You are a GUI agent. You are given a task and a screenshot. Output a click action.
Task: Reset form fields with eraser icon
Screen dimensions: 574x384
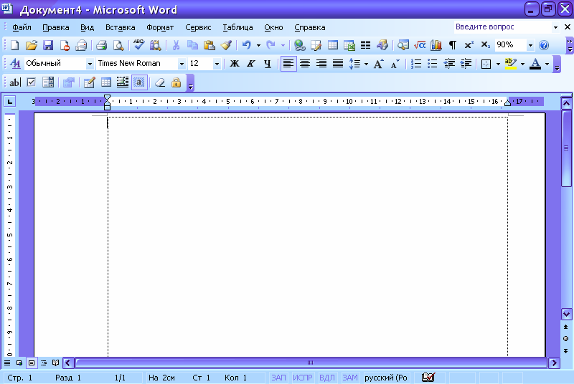[x=160, y=83]
